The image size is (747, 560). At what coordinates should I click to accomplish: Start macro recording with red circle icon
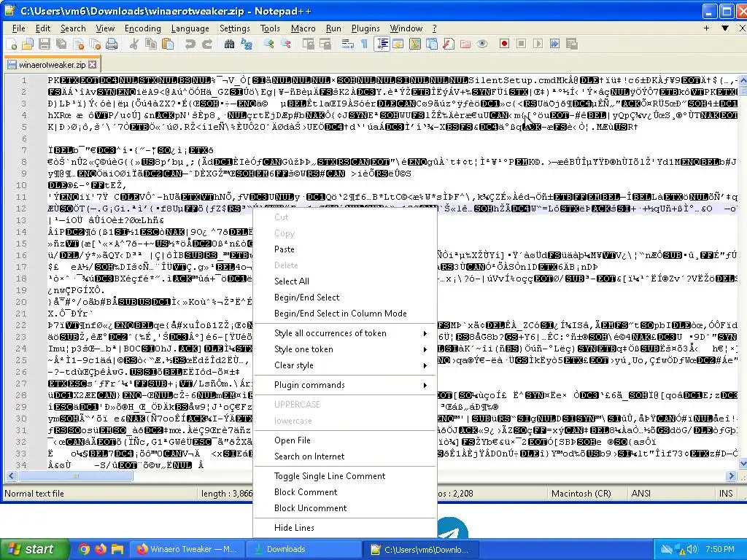505,44
